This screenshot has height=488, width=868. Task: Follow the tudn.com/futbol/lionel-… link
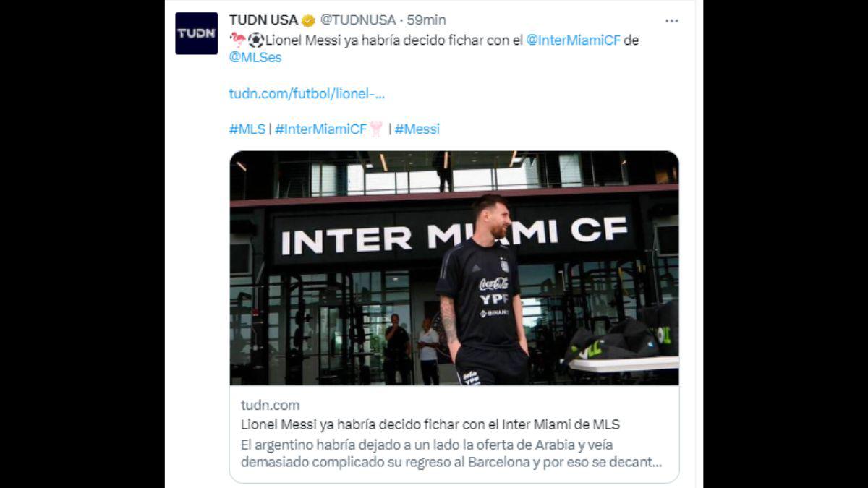click(307, 93)
